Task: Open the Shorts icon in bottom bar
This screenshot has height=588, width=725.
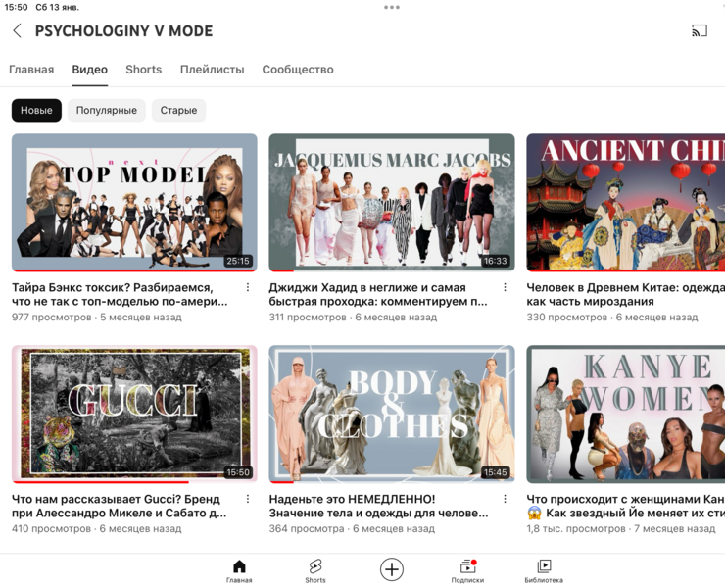Action: click(x=315, y=570)
